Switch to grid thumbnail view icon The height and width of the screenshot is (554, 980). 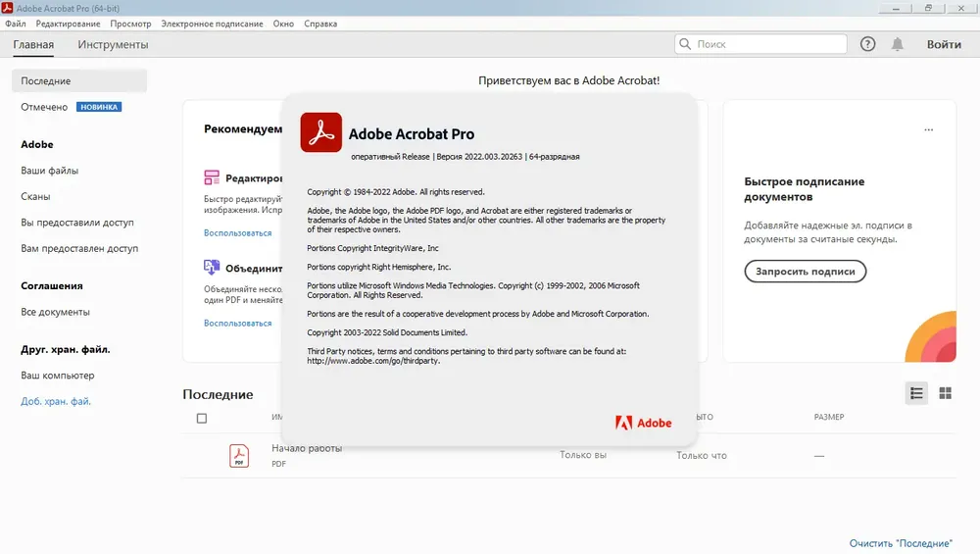pos(945,393)
